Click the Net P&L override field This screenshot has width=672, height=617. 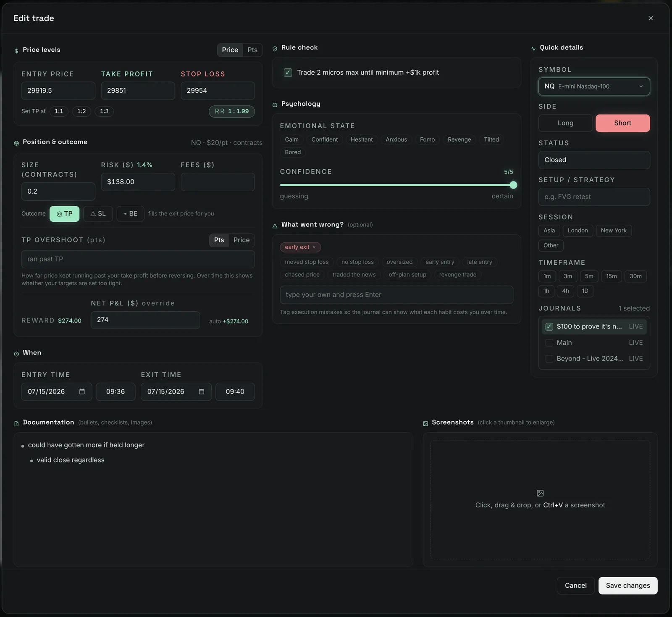pos(145,320)
